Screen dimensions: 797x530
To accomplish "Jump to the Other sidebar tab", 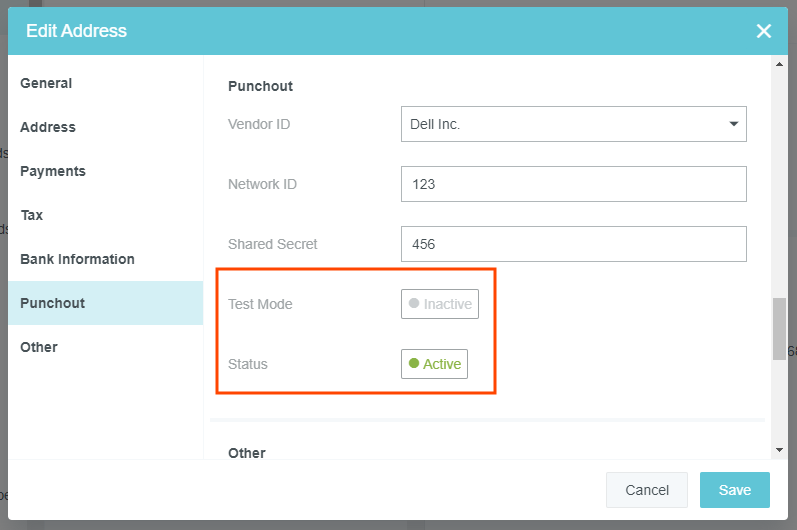I will [x=39, y=347].
